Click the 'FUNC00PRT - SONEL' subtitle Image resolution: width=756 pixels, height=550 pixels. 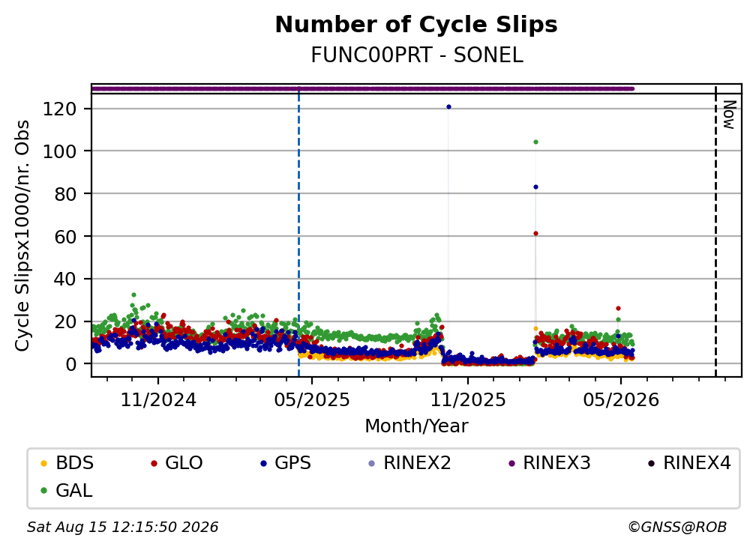(x=416, y=55)
